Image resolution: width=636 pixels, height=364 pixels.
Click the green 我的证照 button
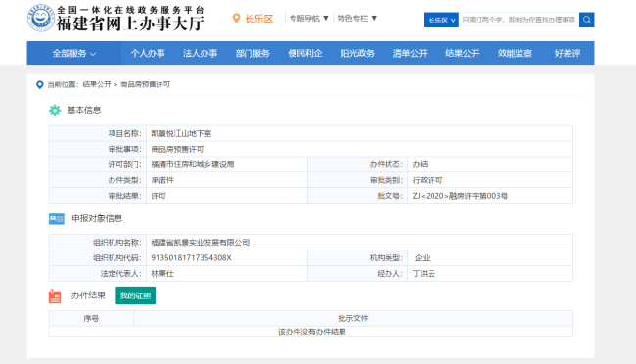pyautogui.click(x=135, y=296)
